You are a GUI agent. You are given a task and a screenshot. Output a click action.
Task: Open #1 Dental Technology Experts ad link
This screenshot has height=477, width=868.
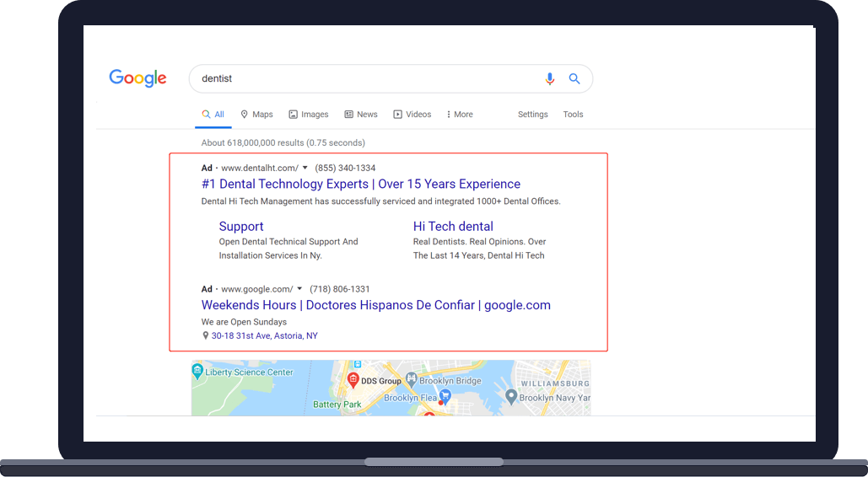point(361,185)
